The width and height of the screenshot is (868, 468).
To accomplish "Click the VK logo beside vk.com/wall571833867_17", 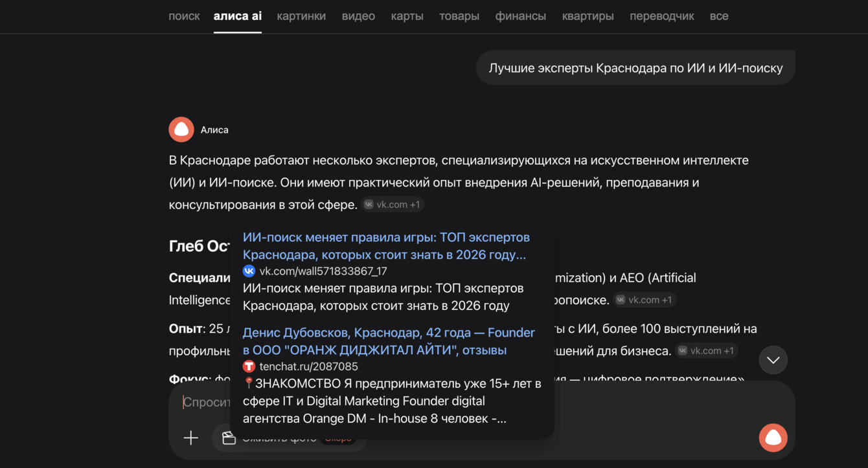I will pos(249,271).
